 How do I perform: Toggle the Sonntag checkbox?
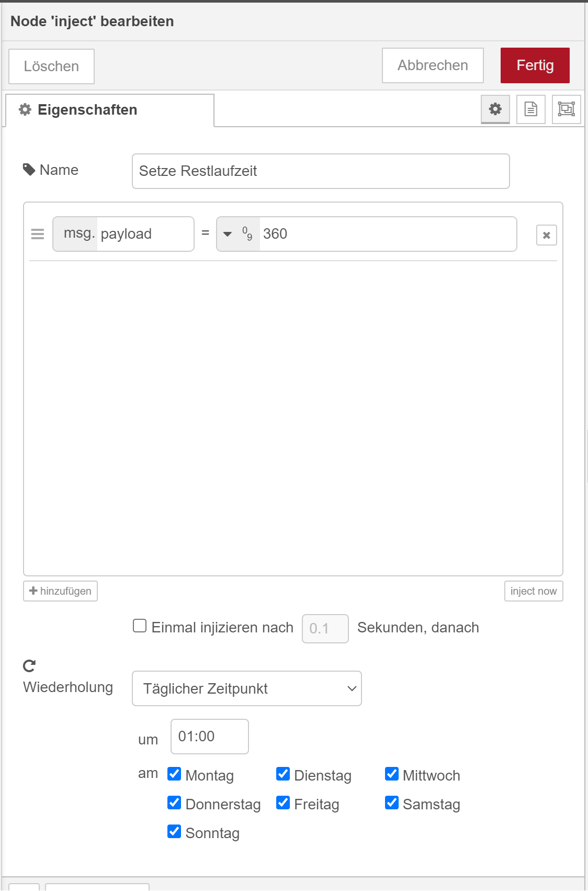(x=174, y=831)
